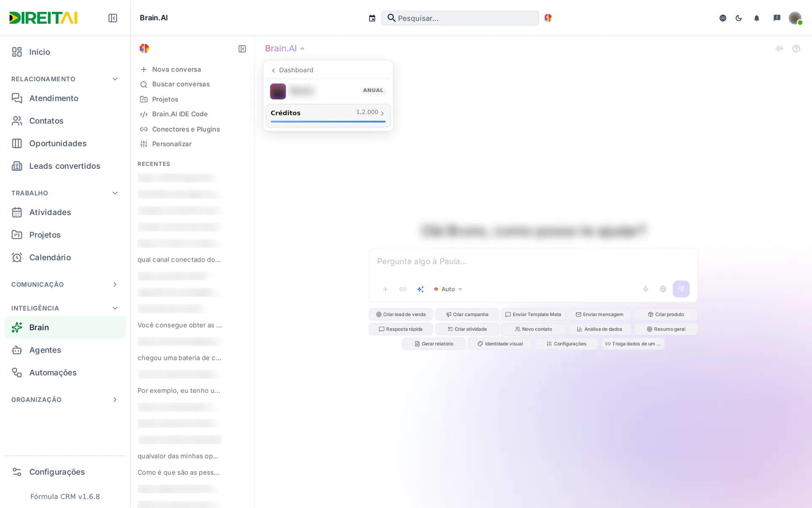Collapse the Brain.AI conversations panel
The height and width of the screenshot is (508, 812).
point(242,49)
